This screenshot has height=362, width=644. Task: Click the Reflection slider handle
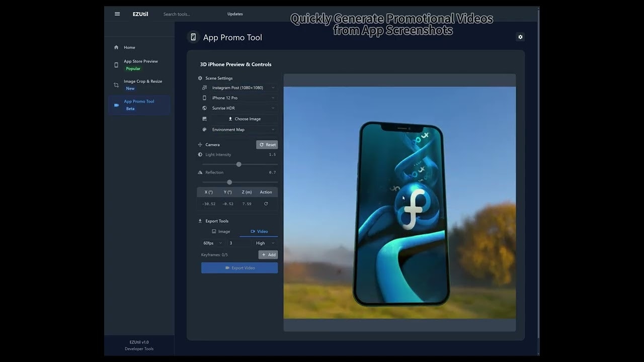(x=229, y=182)
